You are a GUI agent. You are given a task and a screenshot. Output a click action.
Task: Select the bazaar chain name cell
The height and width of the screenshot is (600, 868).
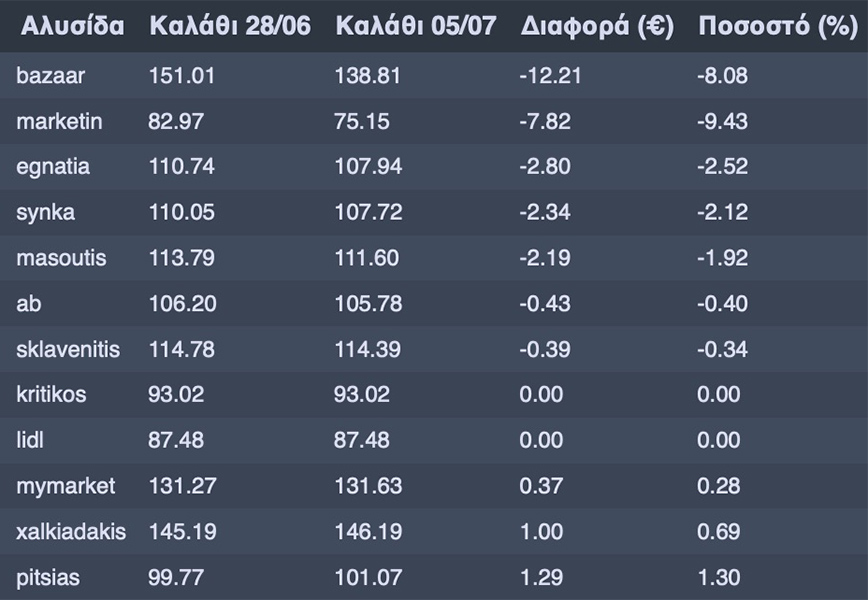pyautogui.click(x=46, y=75)
